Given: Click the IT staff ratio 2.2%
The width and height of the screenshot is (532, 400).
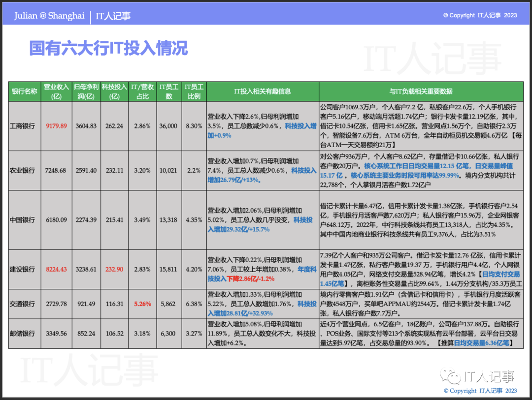Looking at the screenshot, I should [194, 171].
